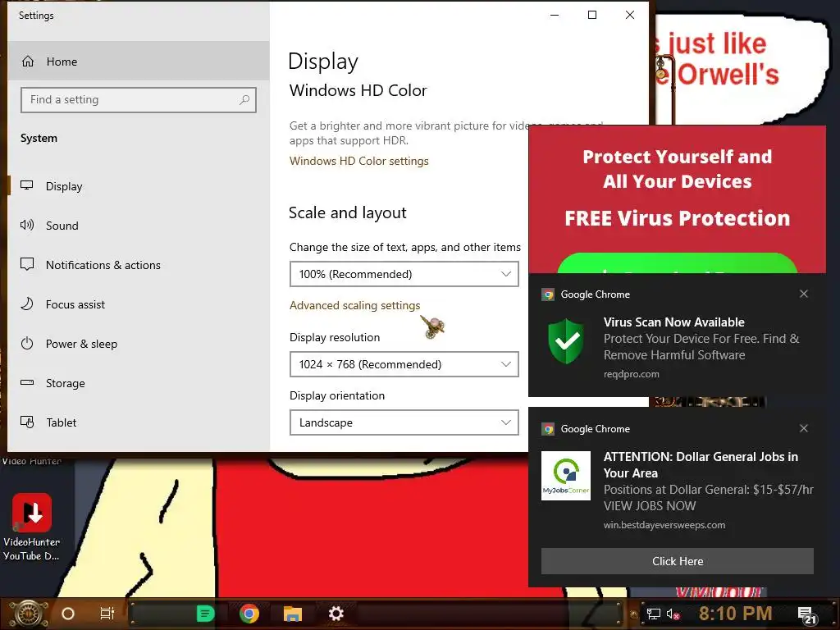Open Storage settings

138,383
